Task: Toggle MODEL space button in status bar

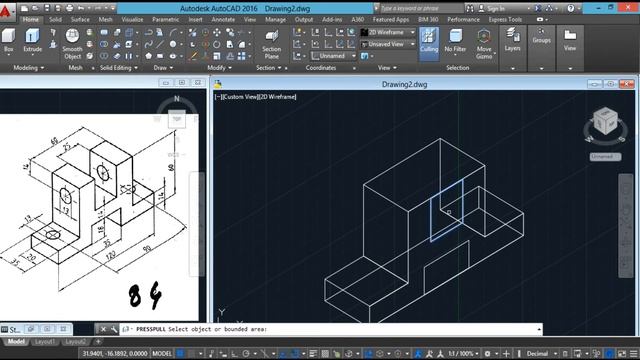Action: pos(162,353)
